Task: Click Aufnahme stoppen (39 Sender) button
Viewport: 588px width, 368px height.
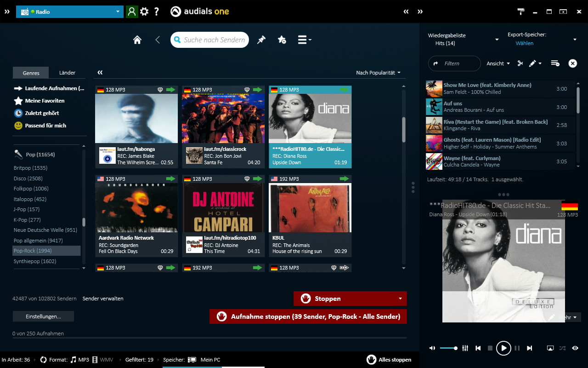Action: click(x=308, y=316)
